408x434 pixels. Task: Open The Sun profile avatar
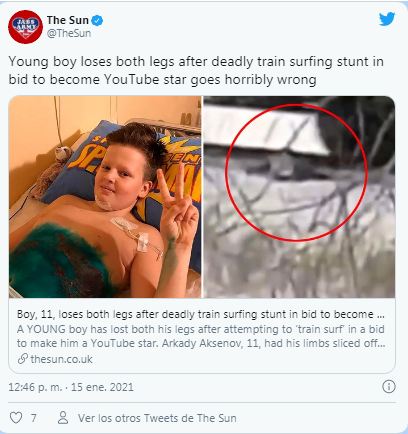[25, 27]
